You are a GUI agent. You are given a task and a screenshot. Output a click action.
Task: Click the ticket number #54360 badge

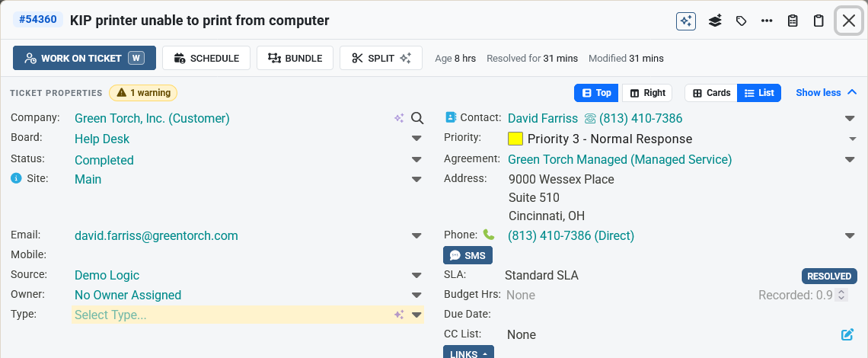pos(38,20)
